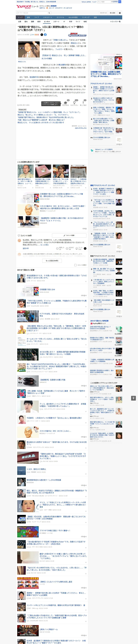Open Yahoo! JAPAN News logo
Screen dimensions: 138x644
[27, 7]
